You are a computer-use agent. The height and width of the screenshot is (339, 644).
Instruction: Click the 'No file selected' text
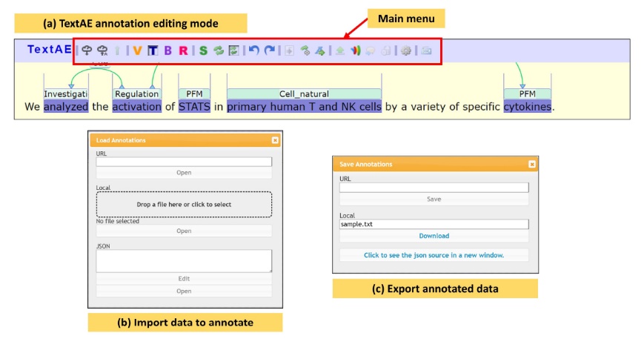pyautogui.click(x=118, y=221)
